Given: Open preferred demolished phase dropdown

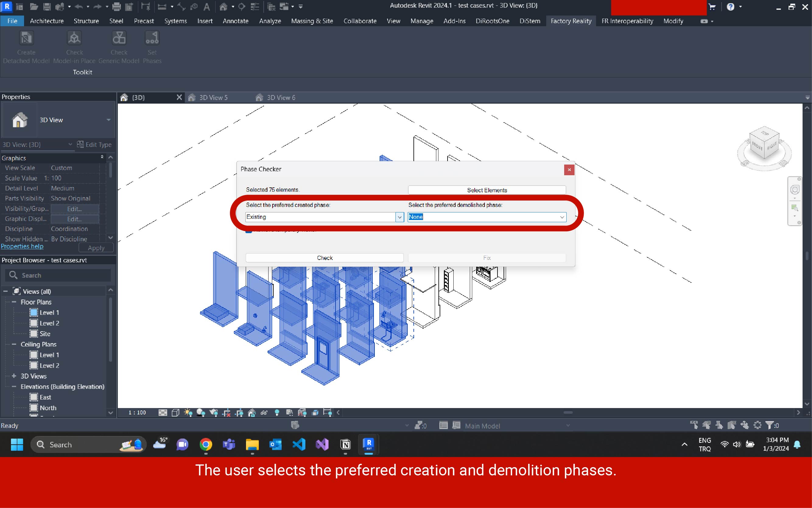Looking at the screenshot, I should tap(562, 217).
